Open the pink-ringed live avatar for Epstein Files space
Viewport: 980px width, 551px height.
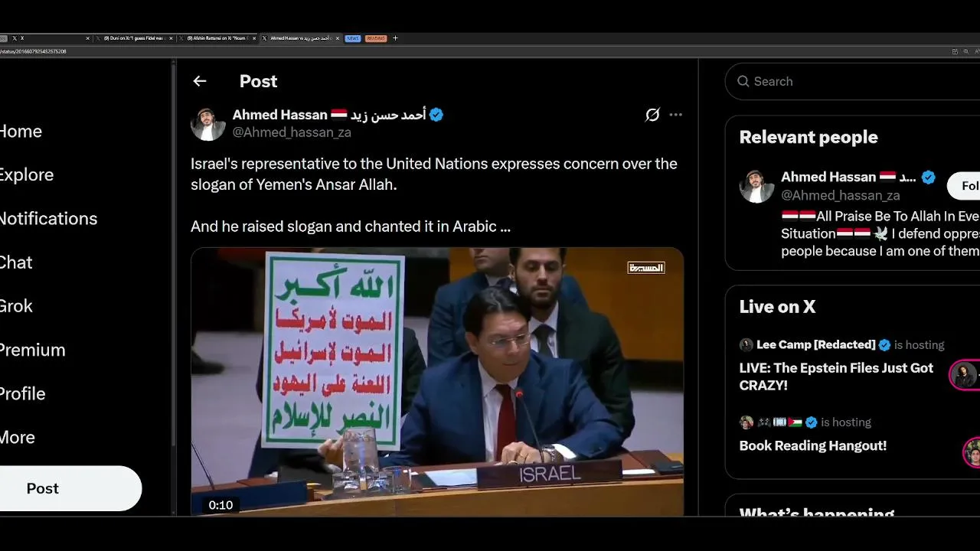tap(965, 375)
